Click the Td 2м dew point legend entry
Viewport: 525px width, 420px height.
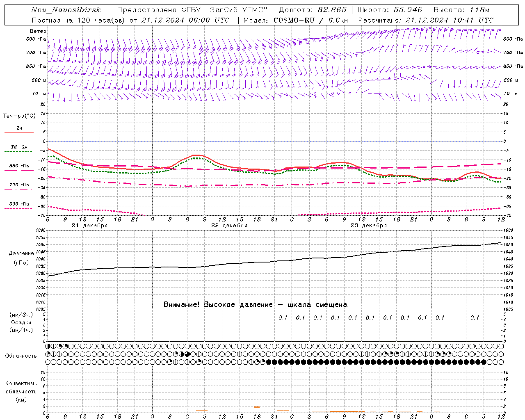click(19, 147)
